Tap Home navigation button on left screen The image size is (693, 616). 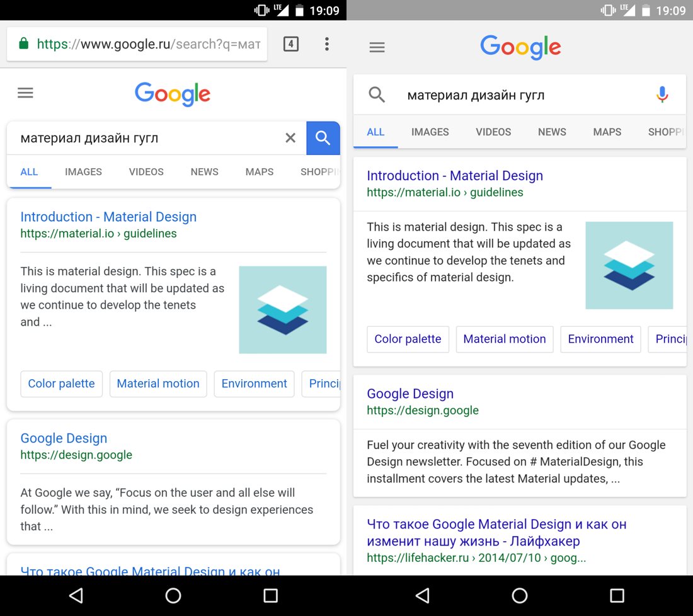(x=173, y=596)
